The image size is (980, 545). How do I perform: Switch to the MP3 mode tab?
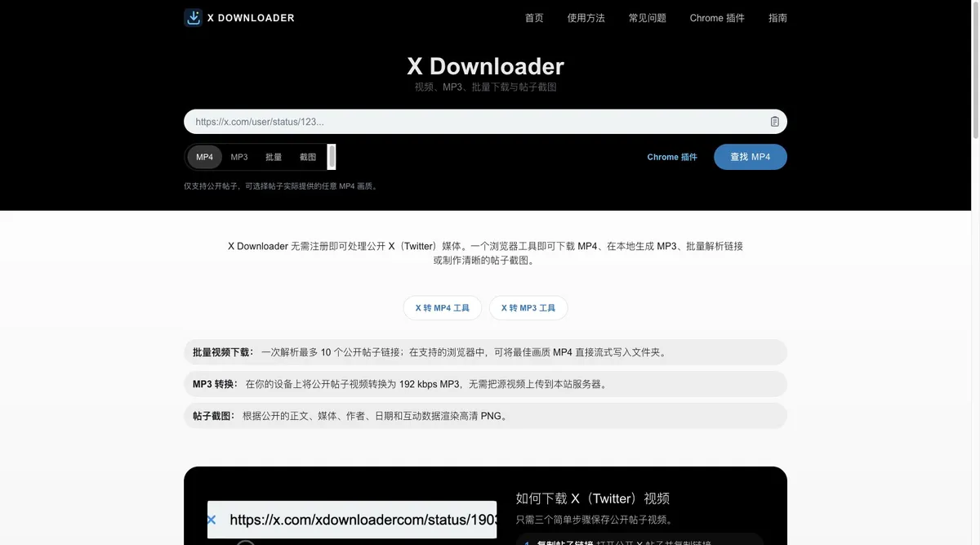click(x=239, y=157)
